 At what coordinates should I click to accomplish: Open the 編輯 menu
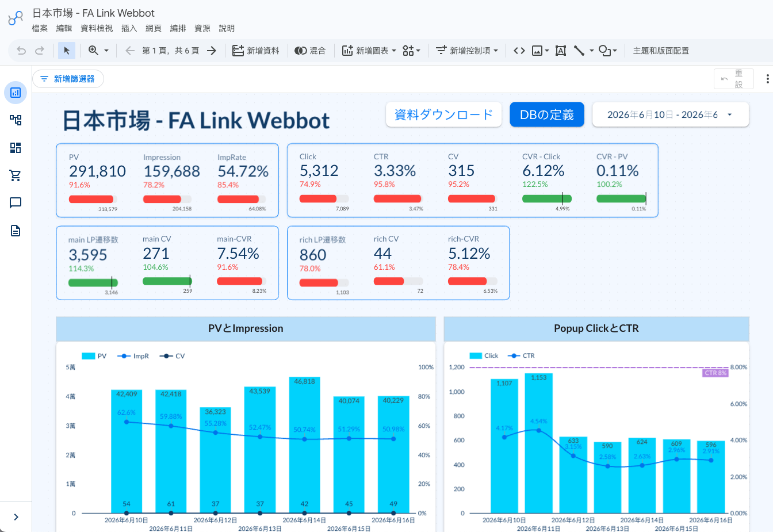(x=64, y=28)
